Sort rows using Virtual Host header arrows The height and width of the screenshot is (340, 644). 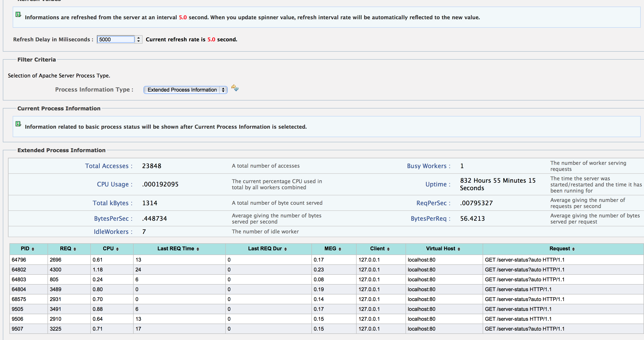[459, 249]
